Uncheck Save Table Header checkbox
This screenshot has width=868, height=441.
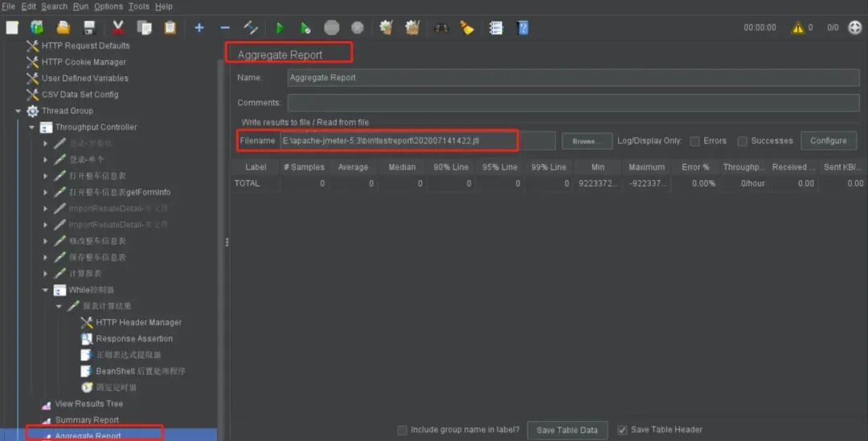pos(622,430)
